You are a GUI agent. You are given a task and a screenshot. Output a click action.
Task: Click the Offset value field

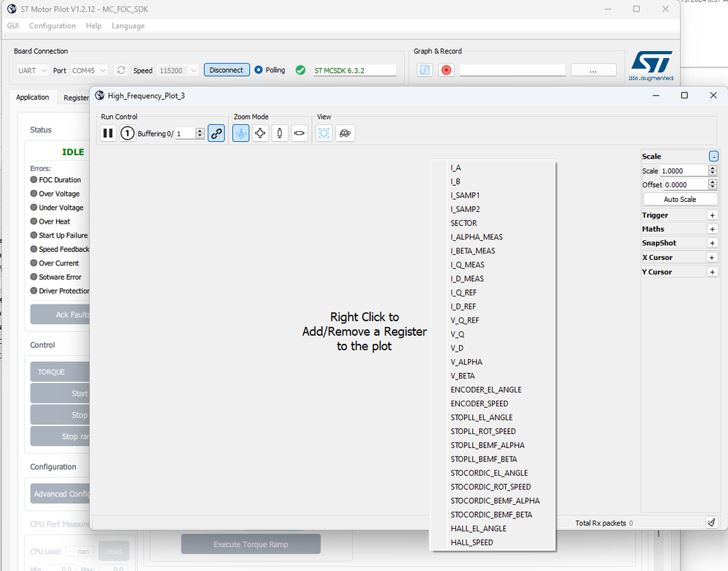point(686,184)
